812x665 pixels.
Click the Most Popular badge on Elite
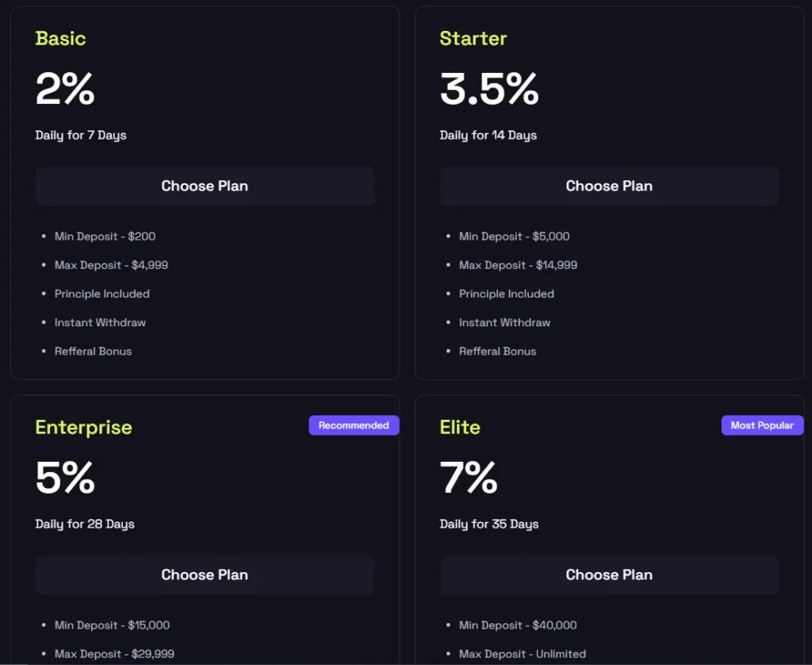tap(762, 425)
